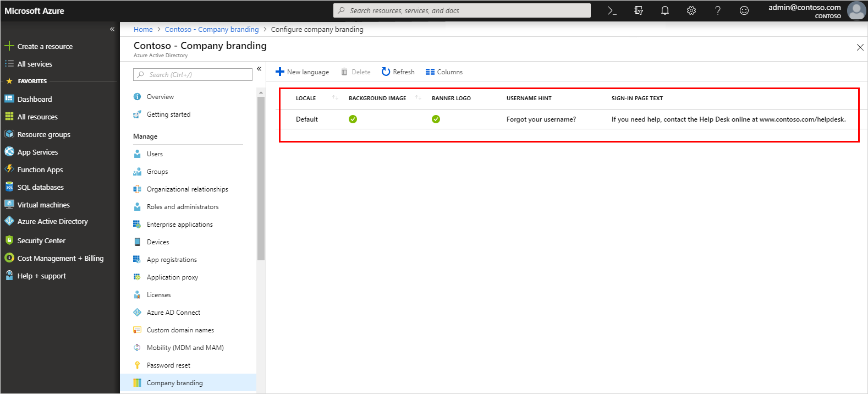Open the portal settings gear
The height and width of the screenshot is (394, 868).
691,10
